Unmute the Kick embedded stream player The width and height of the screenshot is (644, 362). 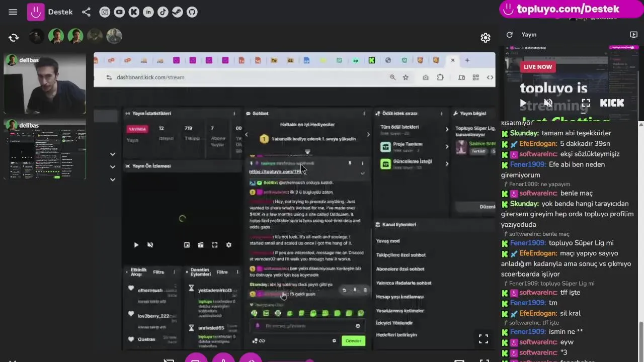(548, 103)
